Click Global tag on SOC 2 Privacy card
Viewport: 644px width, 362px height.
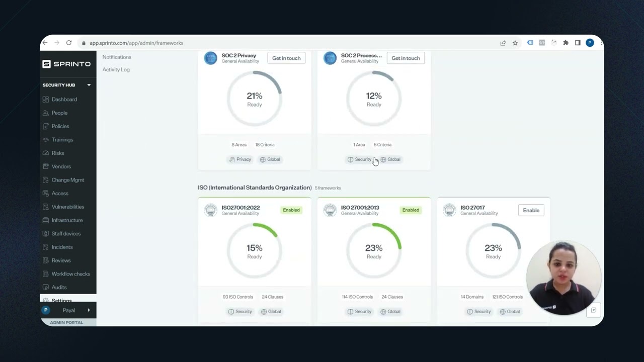[x=270, y=159]
